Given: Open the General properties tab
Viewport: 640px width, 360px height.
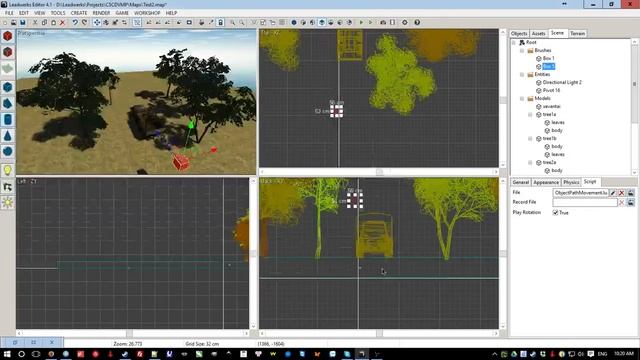Looking at the screenshot, I should coord(520,182).
